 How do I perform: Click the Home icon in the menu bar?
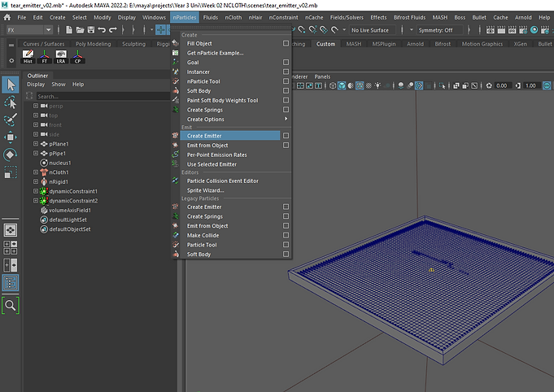[x=7, y=17]
